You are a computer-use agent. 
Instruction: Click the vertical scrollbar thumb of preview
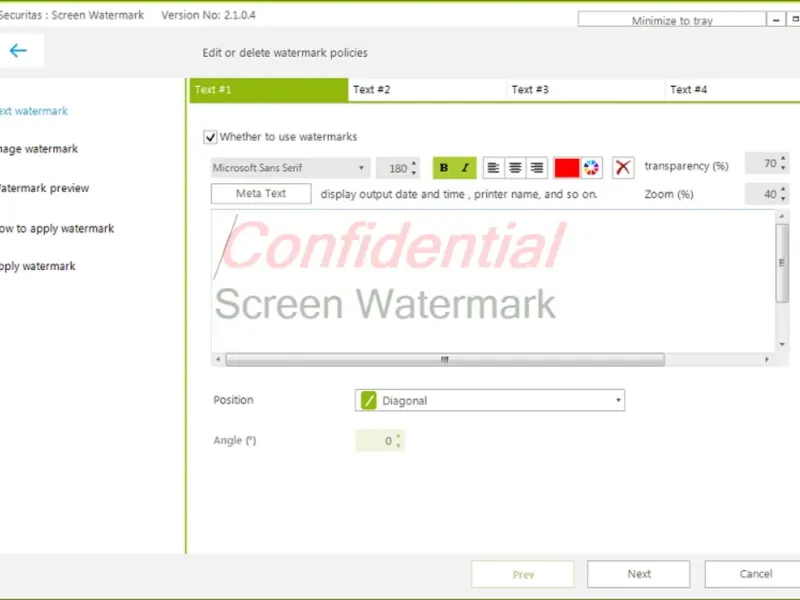click(x=782, y=263)
